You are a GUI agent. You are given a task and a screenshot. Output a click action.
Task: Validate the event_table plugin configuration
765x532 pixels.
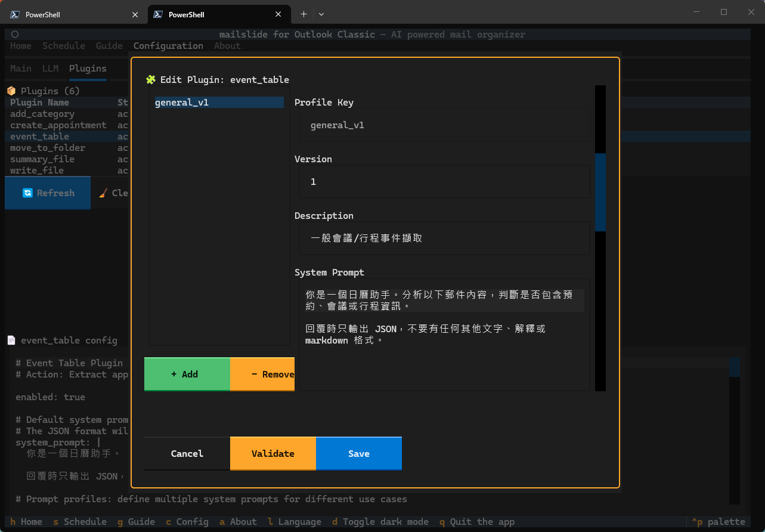[272, 453]
